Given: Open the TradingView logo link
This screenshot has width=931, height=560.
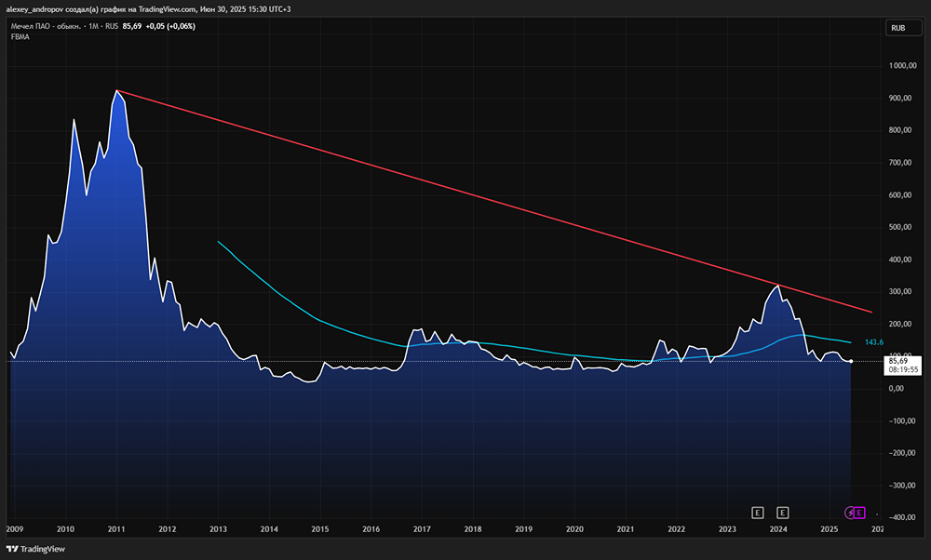Looking at the screenshot, I should pos(35,549).
